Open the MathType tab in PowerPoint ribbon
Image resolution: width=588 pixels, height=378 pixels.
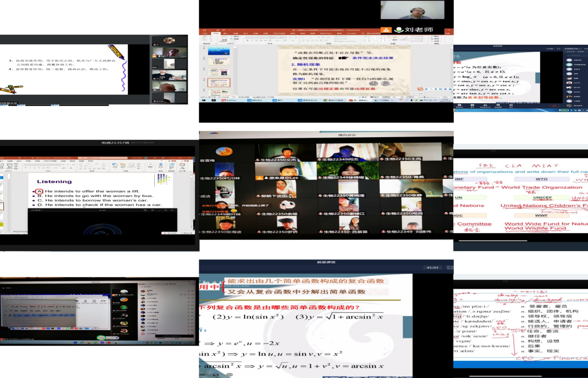pyautogui.click(x=327, y=33)
